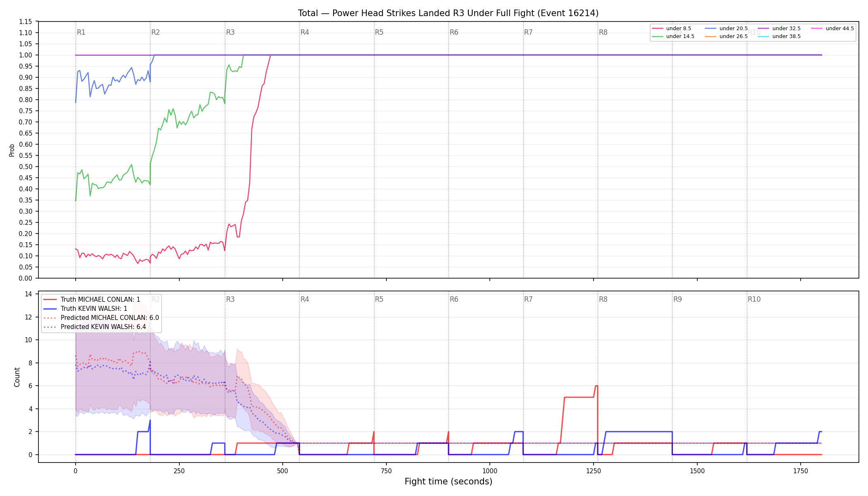This screenshot has height=496, width=868.
Task: Click the chart title mentioning Event 16214
Action: 448,13
